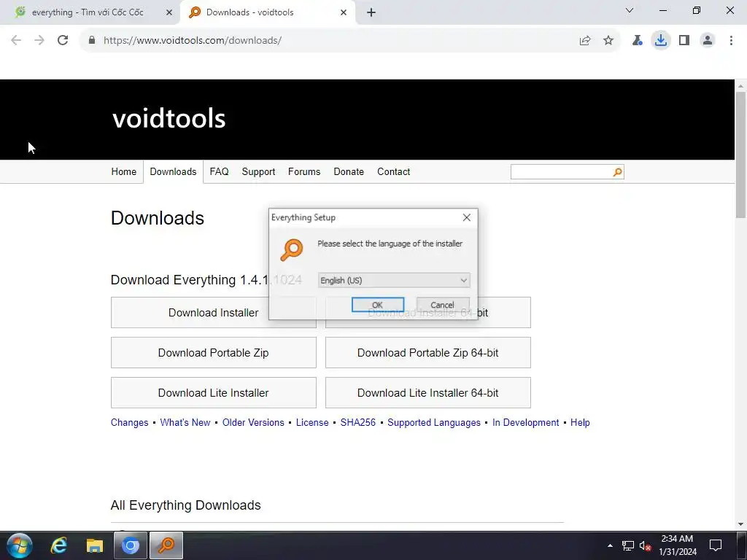747x560 pixels.
Task: Open Forums in the site menu
Action: tap(304, 172)
